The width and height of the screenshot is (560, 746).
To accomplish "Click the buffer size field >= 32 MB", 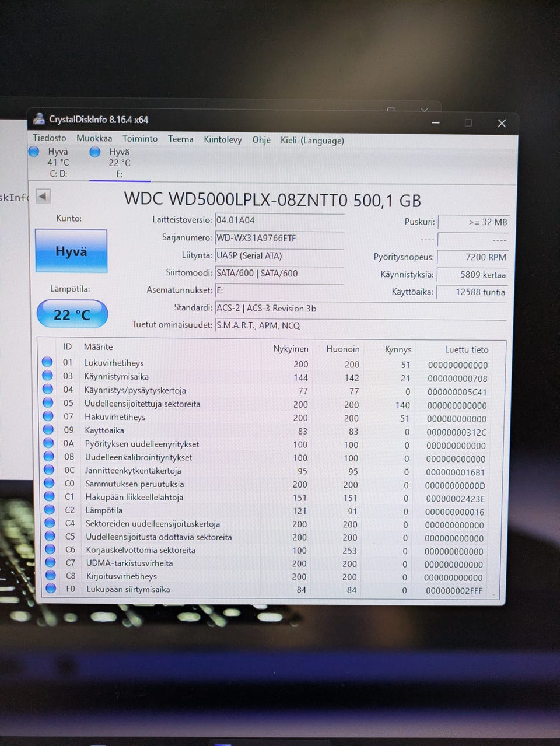I will tap(473, 222).
